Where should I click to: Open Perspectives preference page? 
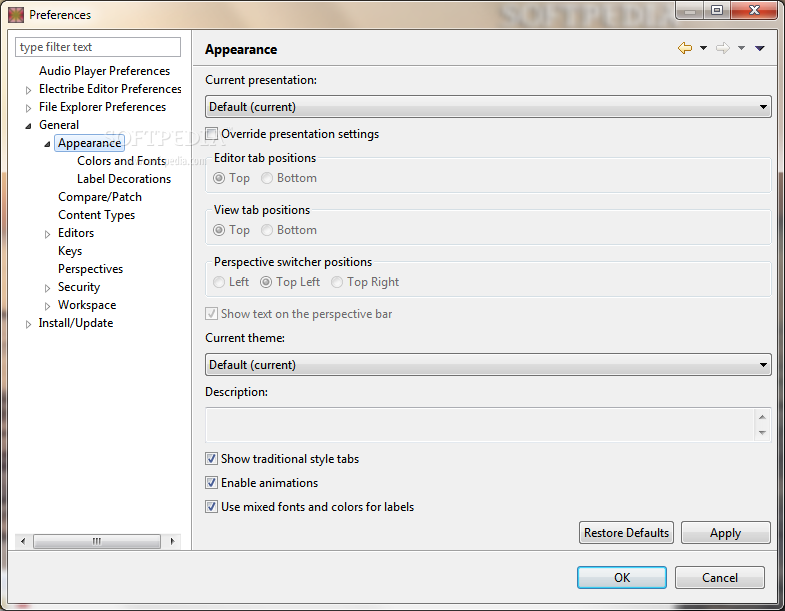(90, 269)
